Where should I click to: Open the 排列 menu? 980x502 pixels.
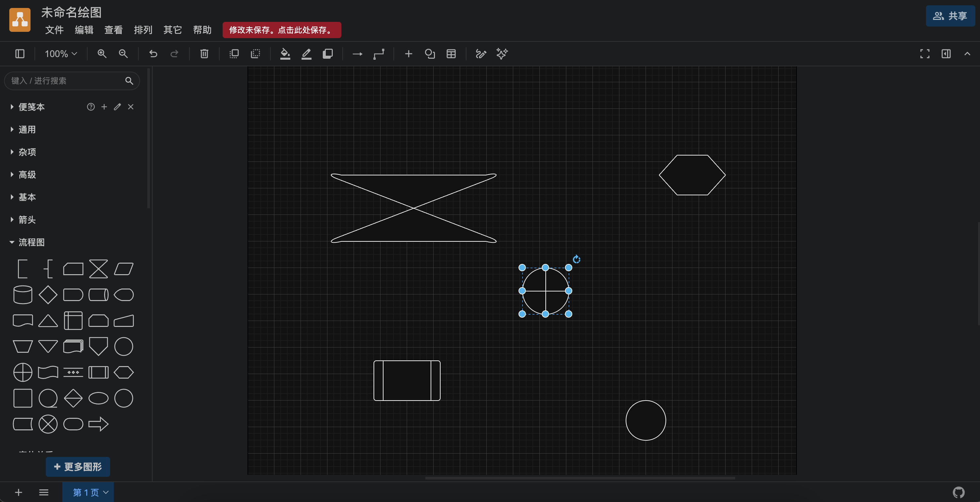(x=143, y=30)
